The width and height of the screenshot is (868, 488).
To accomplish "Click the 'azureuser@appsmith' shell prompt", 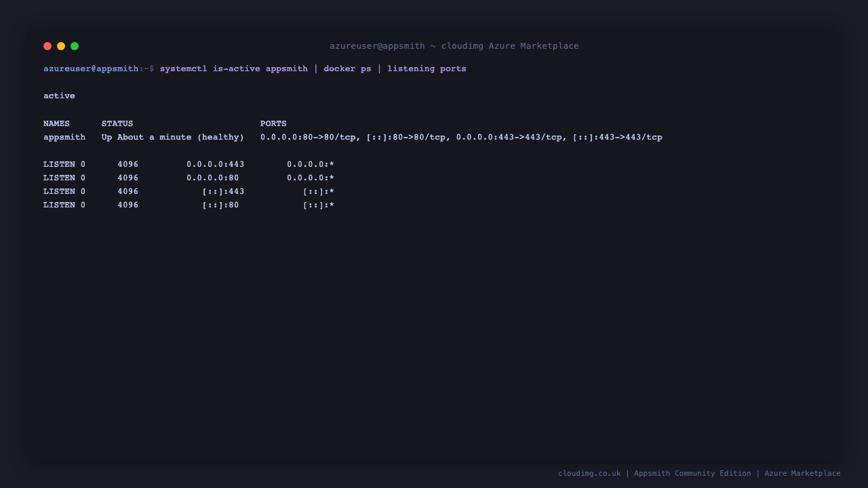I will [x=91, y=69].
